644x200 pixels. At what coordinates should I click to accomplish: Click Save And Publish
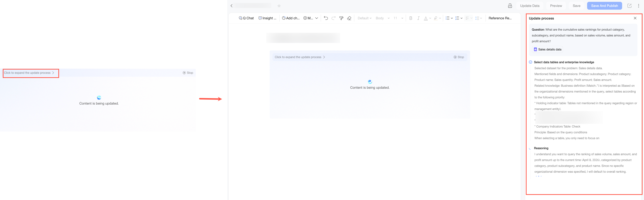[x=604, y=6]
